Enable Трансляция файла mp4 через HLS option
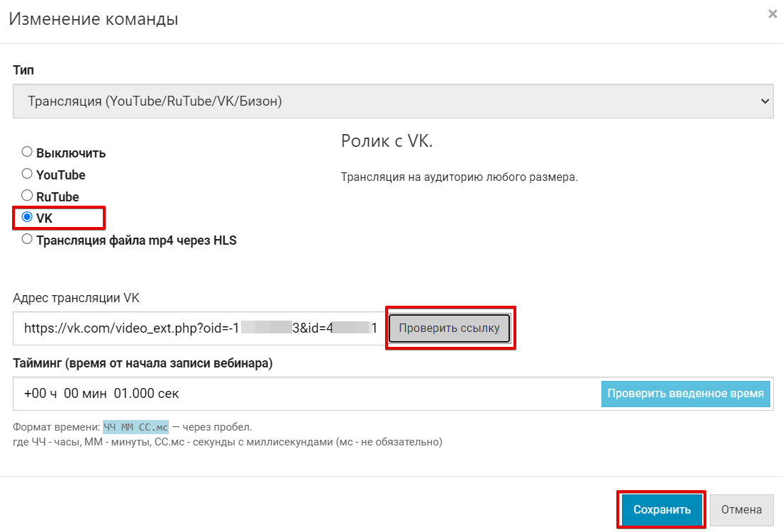Viewport: 783px width, 532px height. 27,240
